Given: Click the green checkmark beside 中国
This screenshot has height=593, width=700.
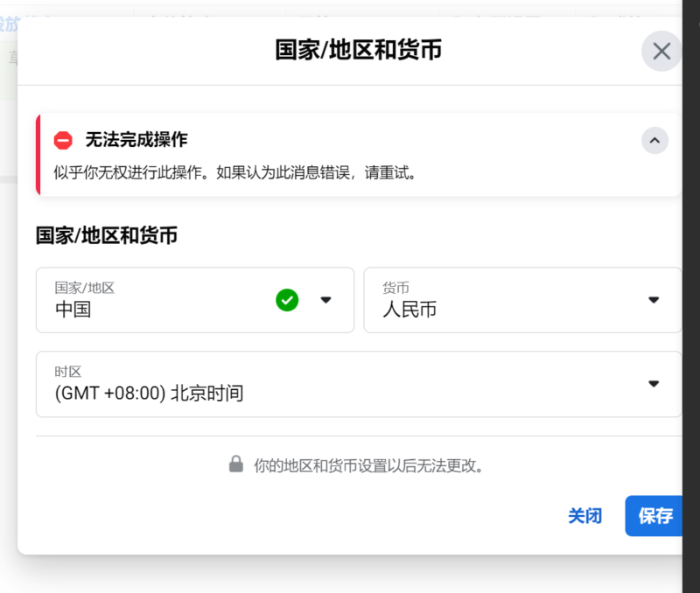Looking at the screenshot, I should pyautogui.click(x=286, y=300).
